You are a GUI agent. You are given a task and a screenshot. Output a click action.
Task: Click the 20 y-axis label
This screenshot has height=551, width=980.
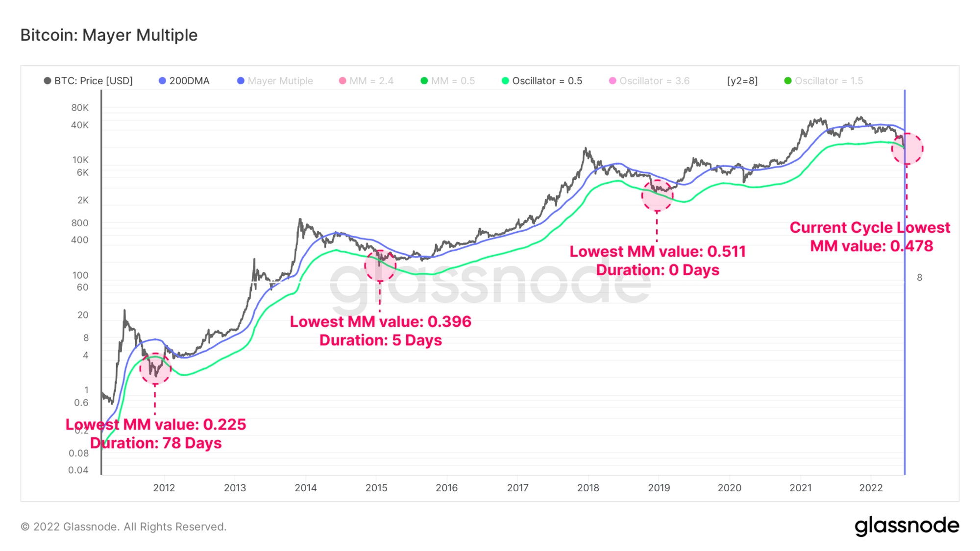click(83, 315)
